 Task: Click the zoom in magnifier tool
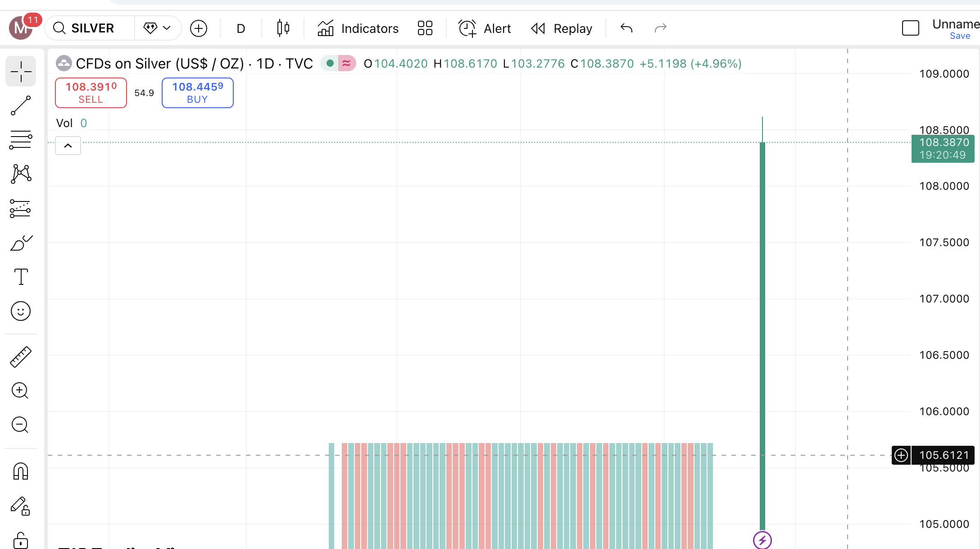click(21, 390)
